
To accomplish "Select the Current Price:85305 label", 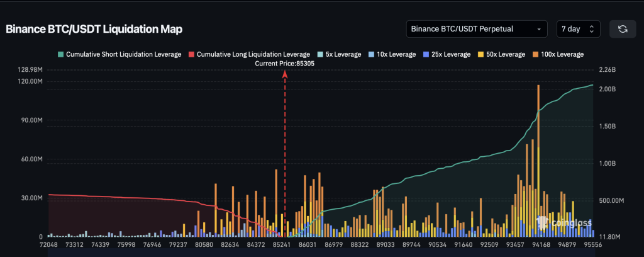I will (285, 64).
